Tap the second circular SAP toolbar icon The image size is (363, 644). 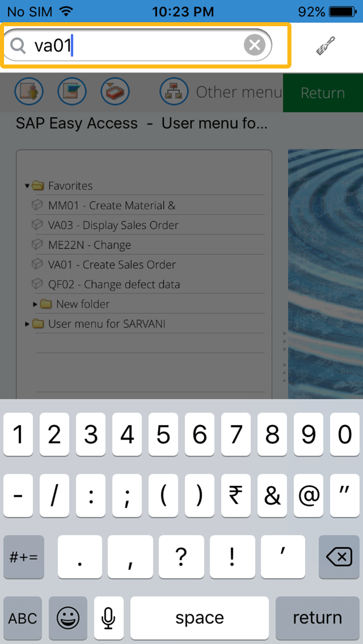(72, 92)
